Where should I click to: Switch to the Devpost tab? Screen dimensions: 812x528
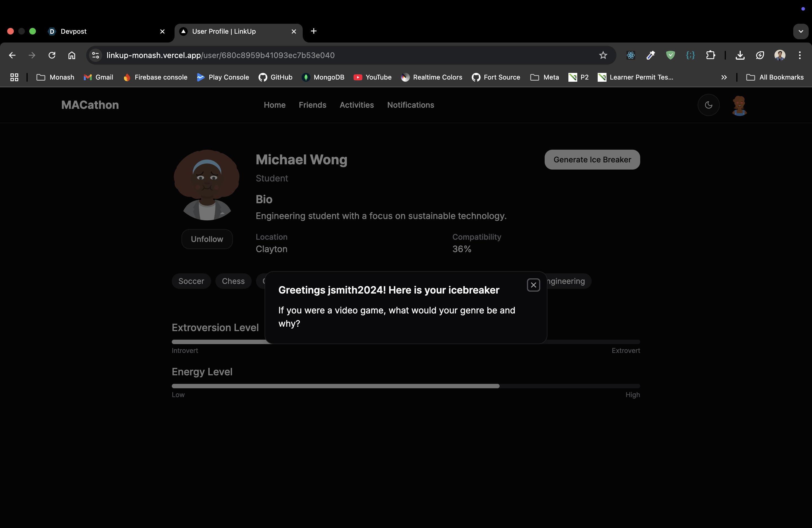(102, 31)
